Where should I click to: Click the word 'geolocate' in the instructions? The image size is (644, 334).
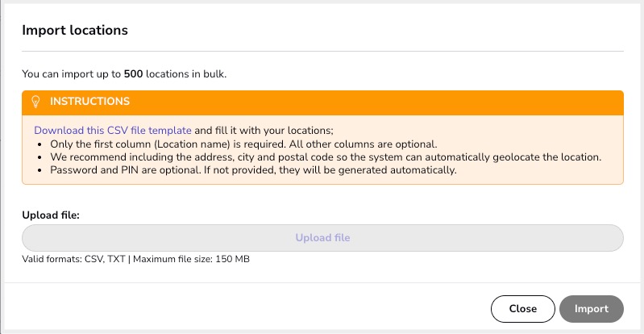tap(515, 157)
